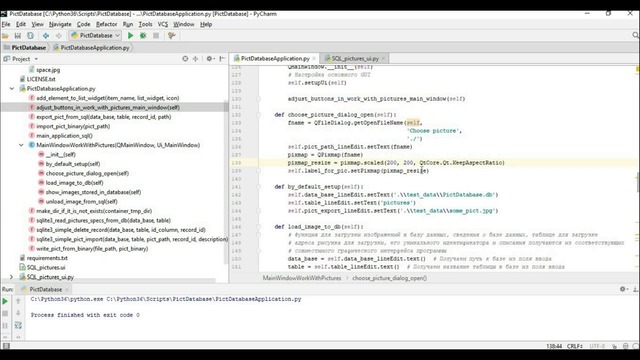
Task: Click the up arrow in Run panel
Action: (x=18, y=301)
